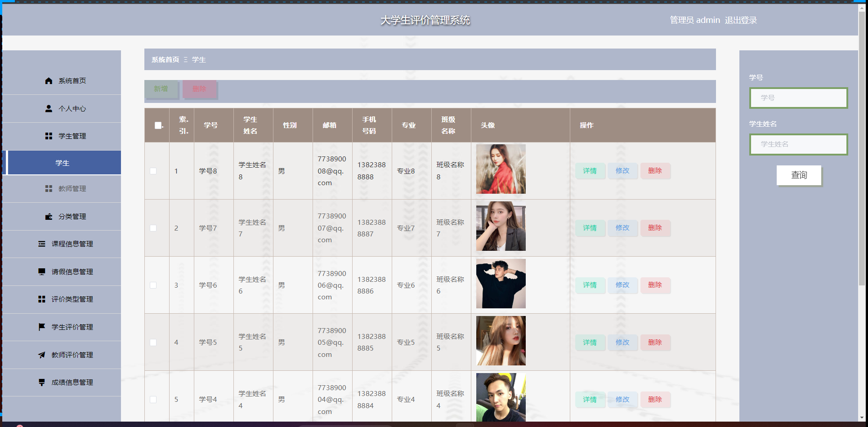The height and width of the screenshot is (427, 868).
Task: Open 个人中心 menu item
Action: coord(62,109)
